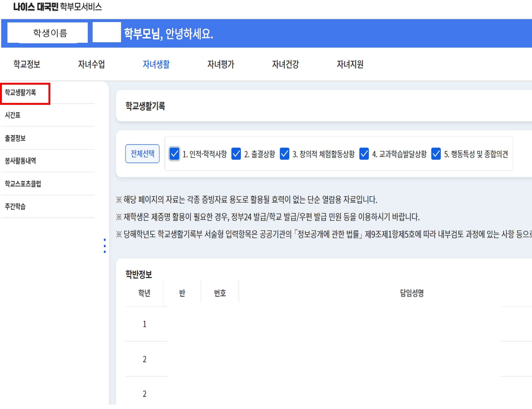Uncheck the 5. 행동특성 및 종합의견 checkbox
This screenshot has height=409, width=532.
436,154
